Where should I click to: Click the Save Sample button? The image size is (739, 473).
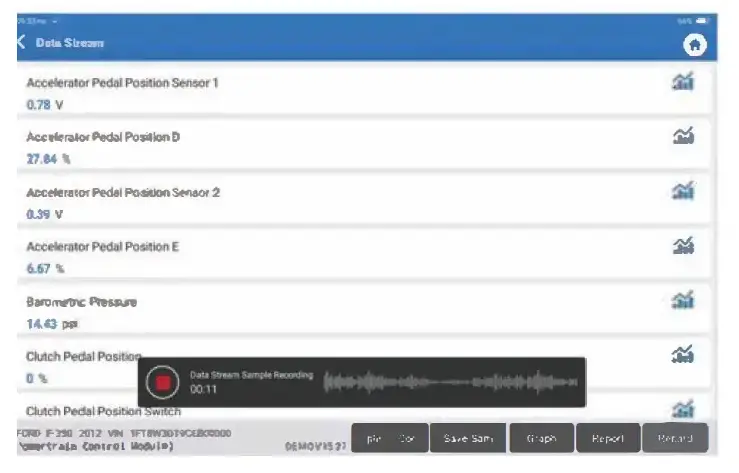pyautogui.click(x=468, y=438)
